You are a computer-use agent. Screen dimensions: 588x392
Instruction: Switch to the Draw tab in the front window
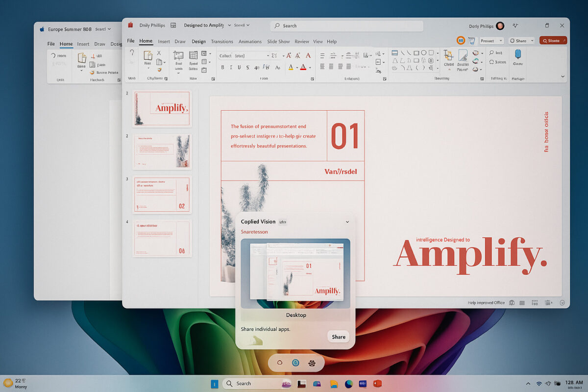[x=180, y=42]
